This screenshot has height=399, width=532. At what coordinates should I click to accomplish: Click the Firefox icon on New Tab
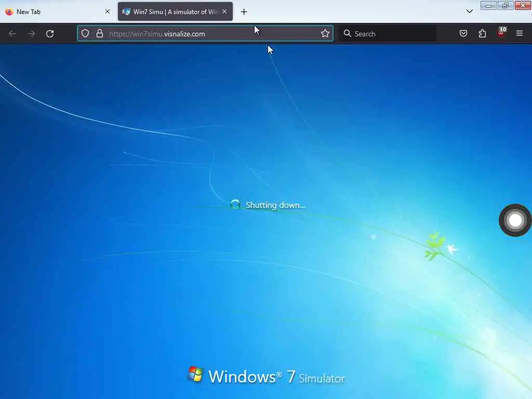tap(9, 11)
